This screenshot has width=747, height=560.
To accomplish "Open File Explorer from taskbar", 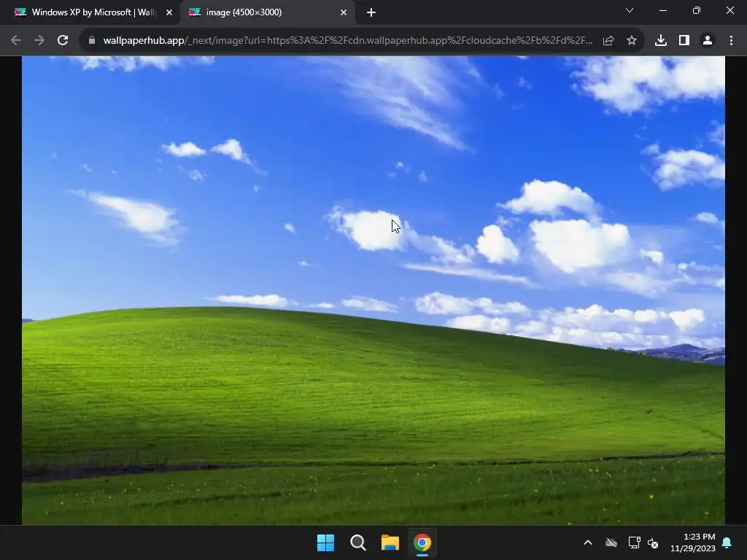I will coord(390,542).
